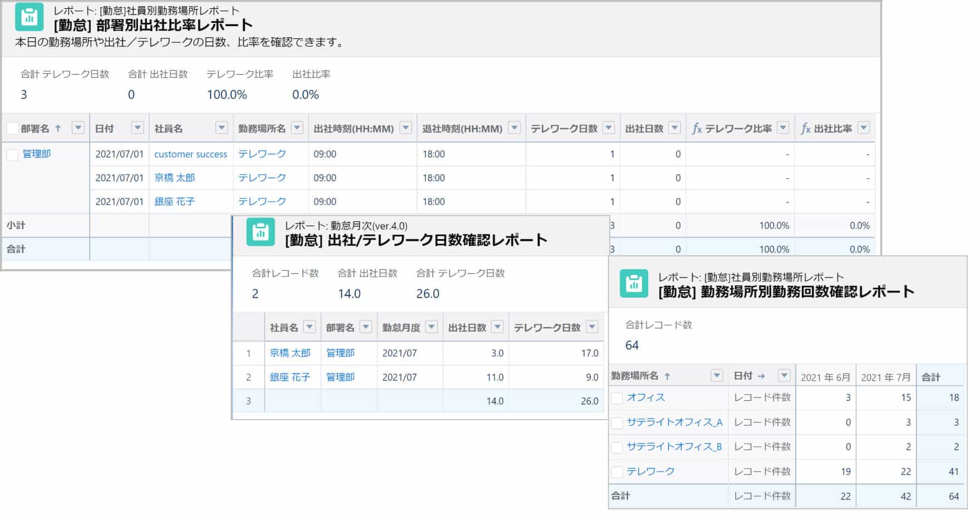Click the sort arrow next to 部署名 header
Screen dimensions: 980x520
tap(58, 128)
